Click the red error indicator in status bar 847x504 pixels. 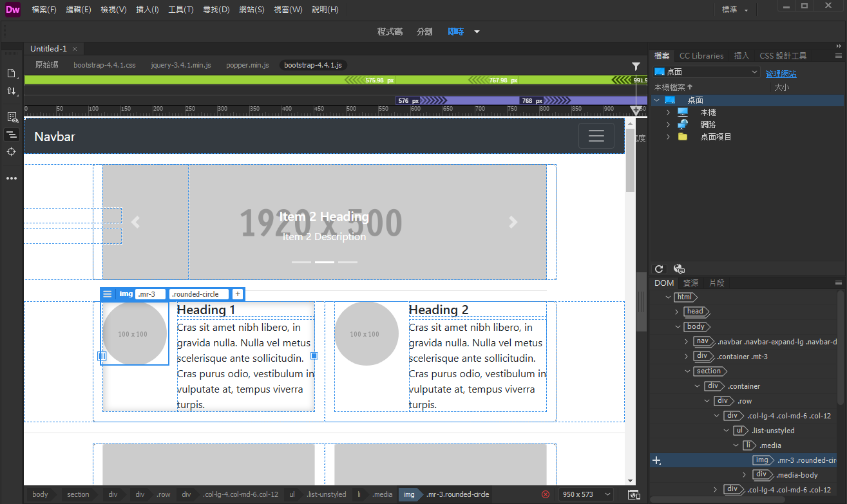(546, 494)
